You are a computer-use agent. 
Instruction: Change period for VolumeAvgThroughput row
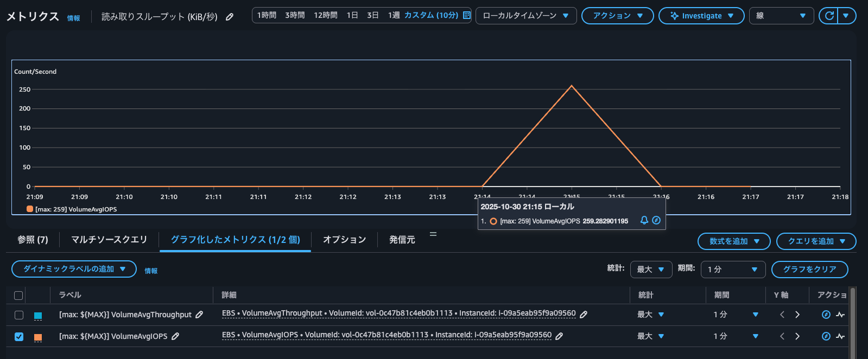click(736, 315)
